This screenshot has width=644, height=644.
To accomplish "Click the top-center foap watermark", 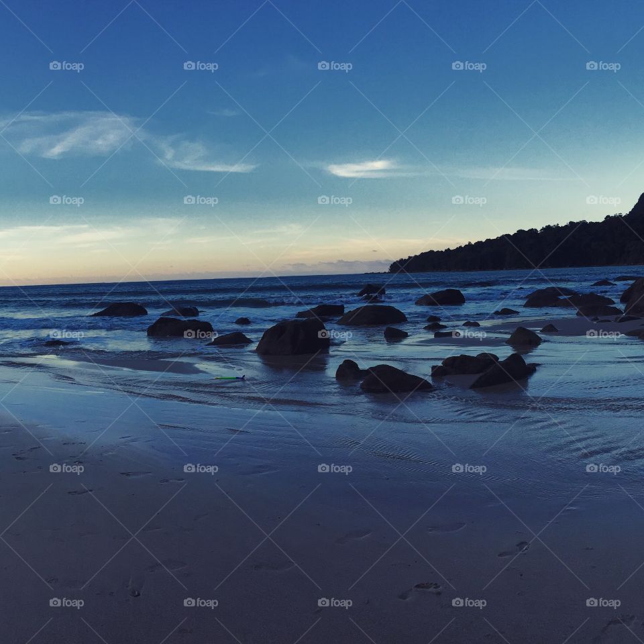I will 335,66.
